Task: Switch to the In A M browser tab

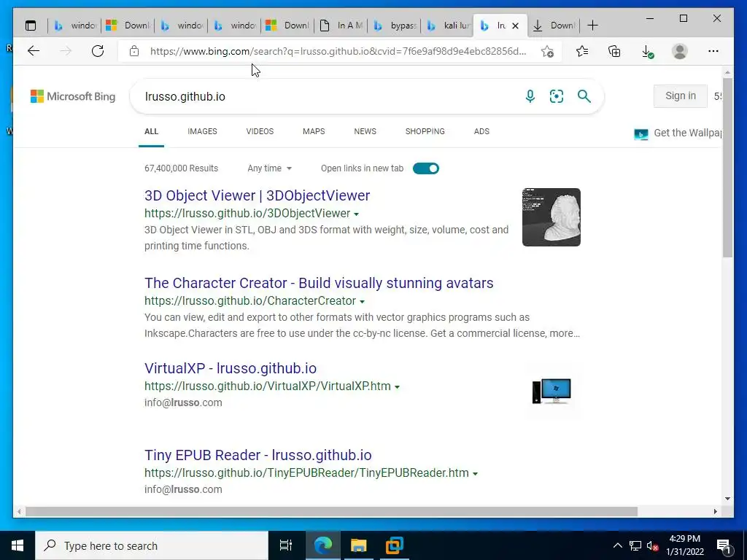Action: pos(341,26)
